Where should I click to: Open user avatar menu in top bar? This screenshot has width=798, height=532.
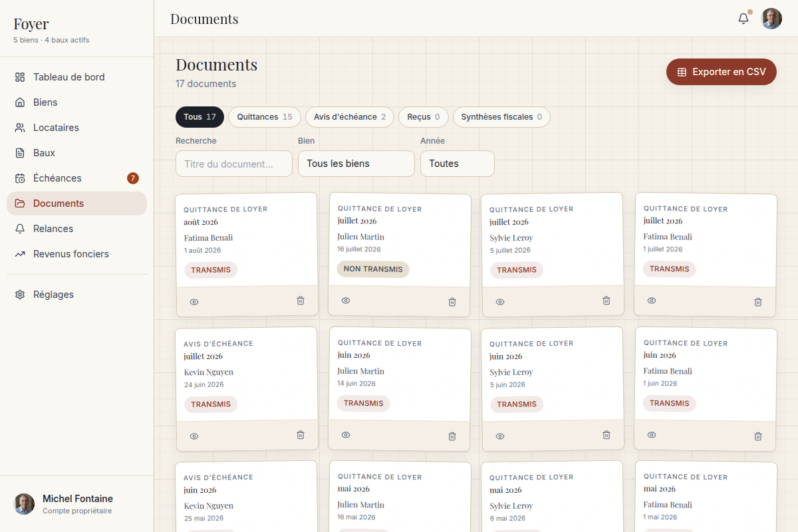tap(771, 19)
